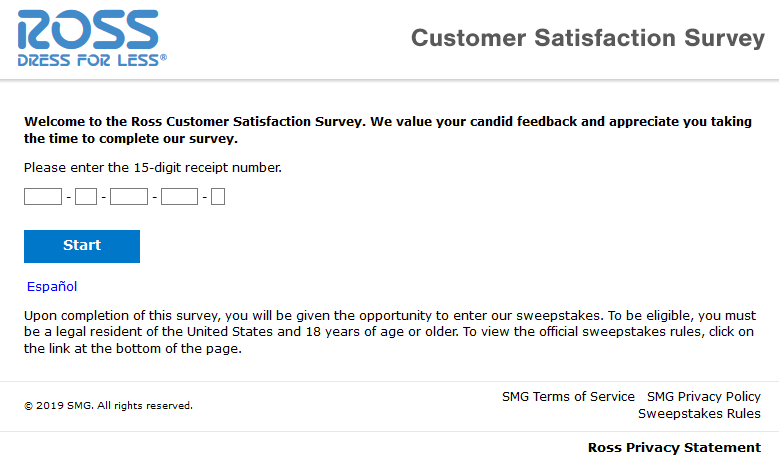
Task: Click the Dress for Less tagline
Action: pyautogui.click(x=92, y=60)
